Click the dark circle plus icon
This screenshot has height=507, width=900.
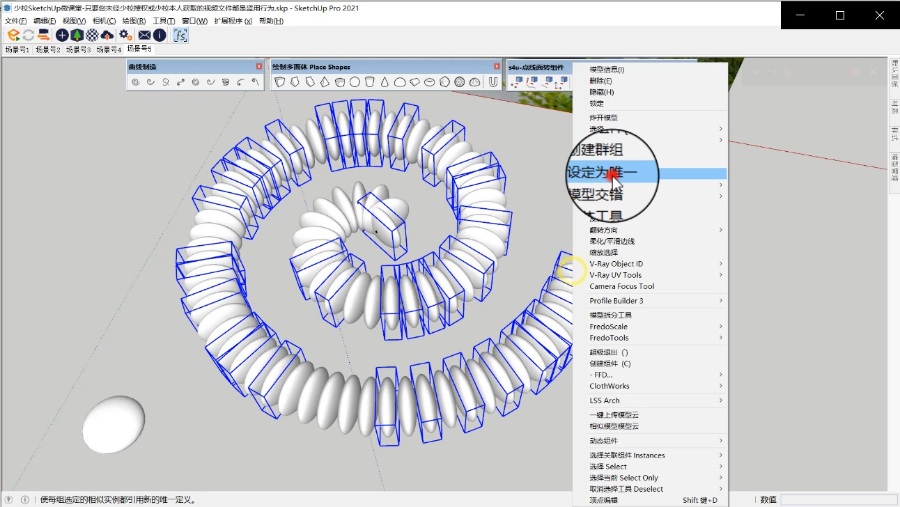[62, 36]
